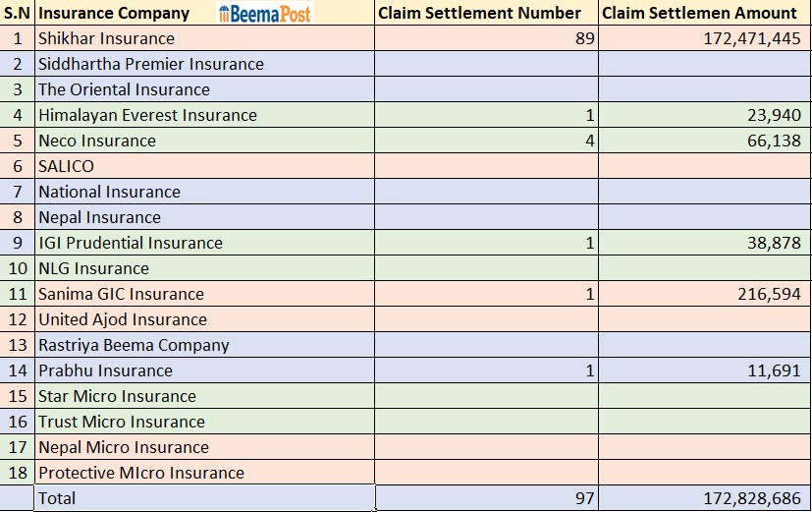This screenshot has width=812, height=512.
Task: Select the Shikhar Insurance cell
Action: pyautogui.click(x=106, y=38)
